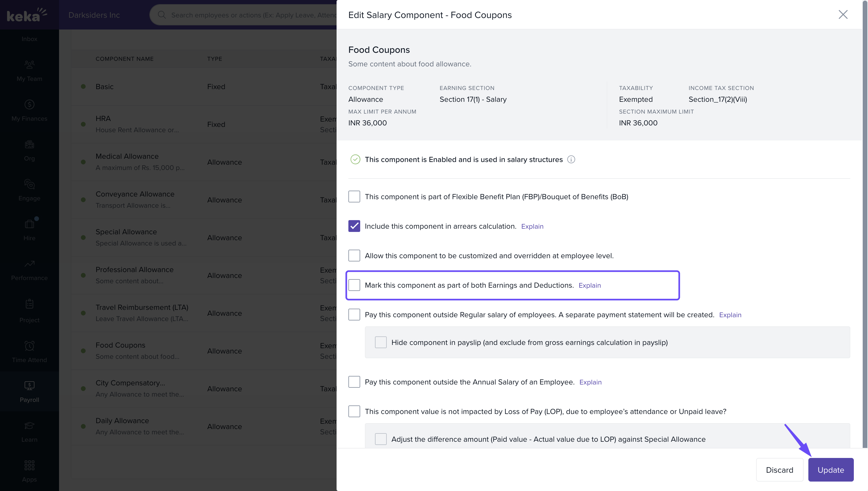Image resolution: width=868 pixels, height=491 pixels.
Task: Close the Edit Salary Component panel
Action: (843, 14)
